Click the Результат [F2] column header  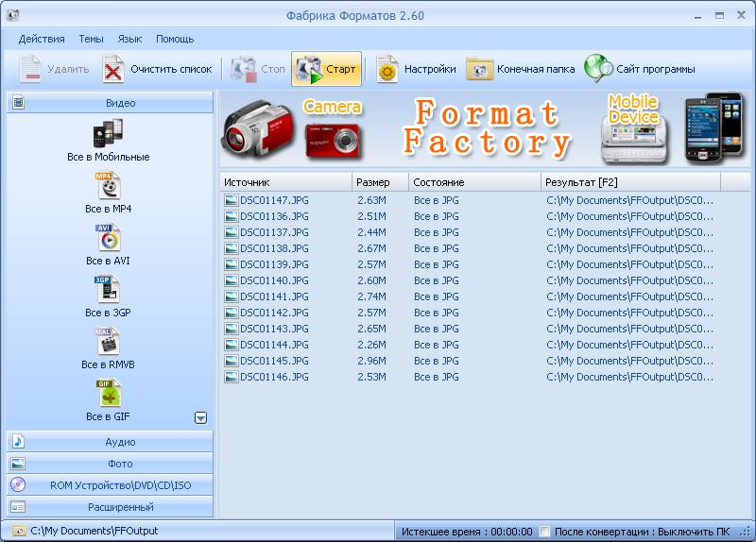630,182
